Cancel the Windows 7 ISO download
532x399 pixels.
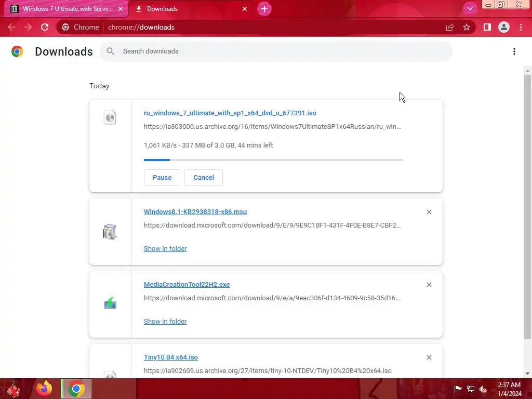pyautogui.click(x=204, y=178)
